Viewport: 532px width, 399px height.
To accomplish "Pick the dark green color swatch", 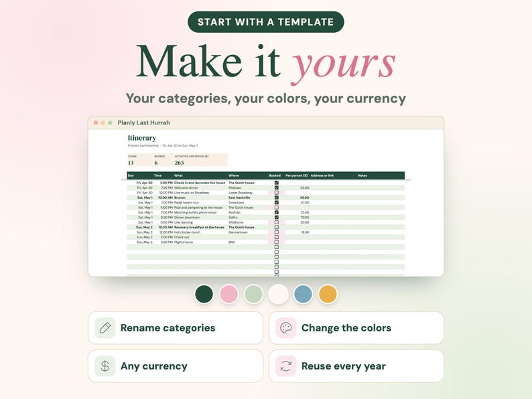I will pos(204,294).
